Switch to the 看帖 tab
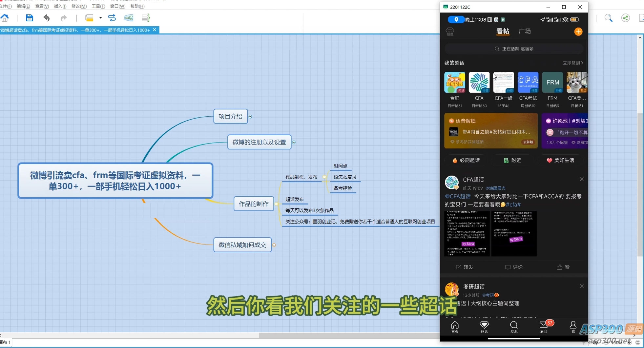The height and width of the screenshot is (348, 644). [x=503, y=31]
